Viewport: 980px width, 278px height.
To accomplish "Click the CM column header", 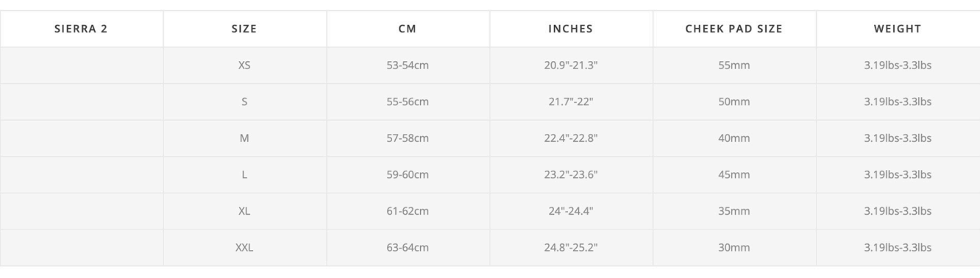I will pyautogui.click(x=408, y=29).
